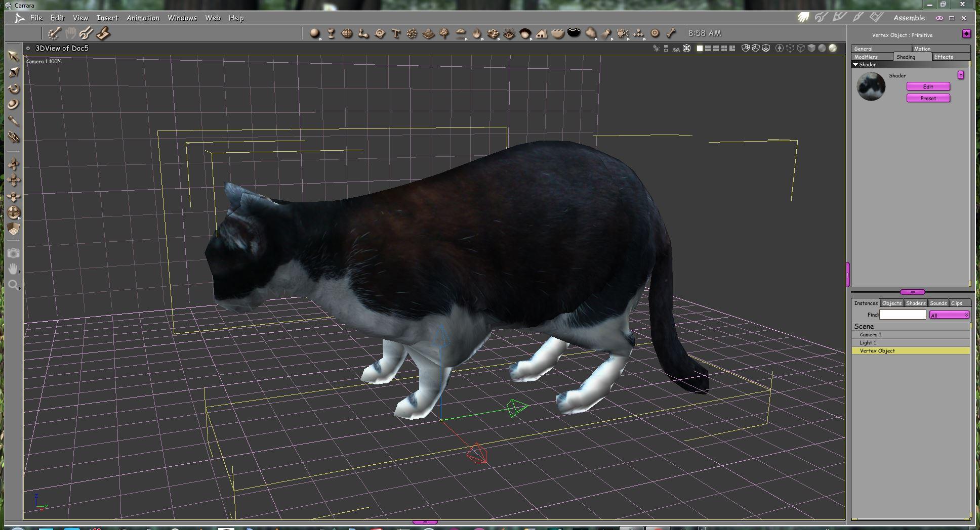Viewport: 980px width, 530px height.
Task: Toggle the eye visibility icon near Assemble
Action: tap(940, 18)
